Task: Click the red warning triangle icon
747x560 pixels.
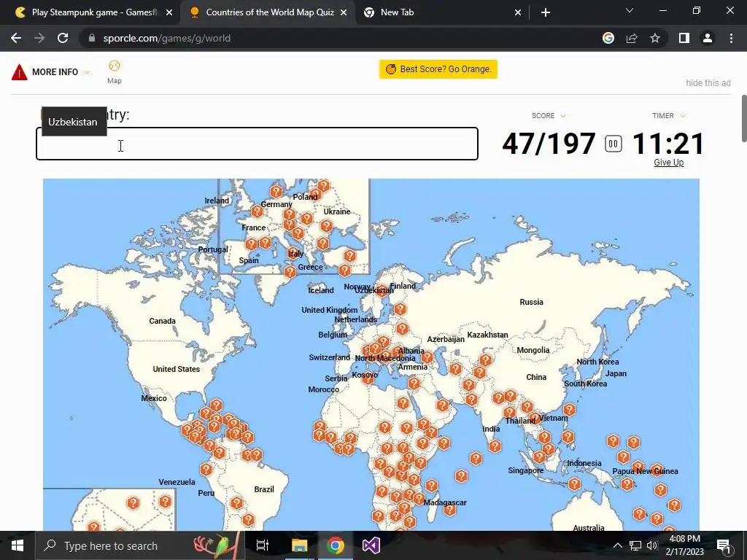Action: click(x=20, y=72)
